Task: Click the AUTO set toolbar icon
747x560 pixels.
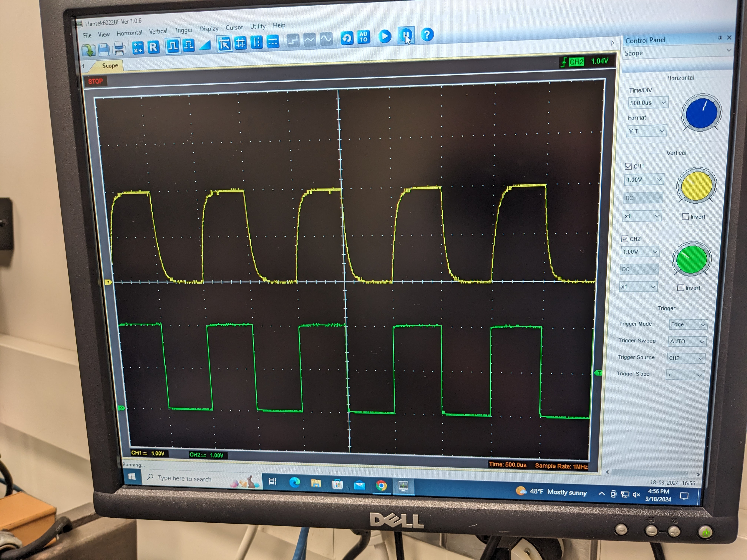Action: pos(363,37)
